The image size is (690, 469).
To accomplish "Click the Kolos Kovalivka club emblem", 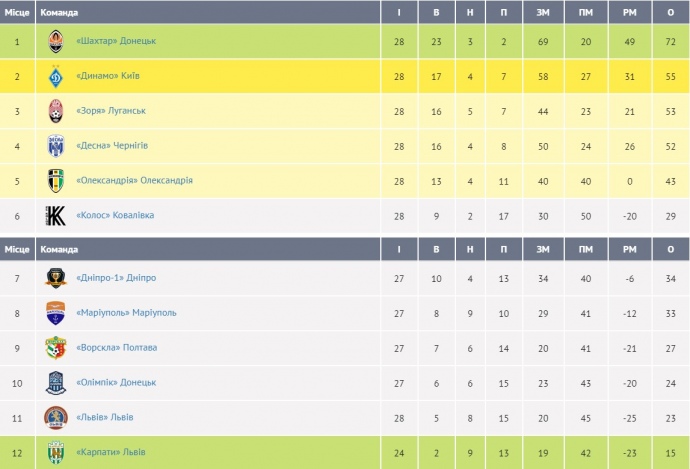I will (x=56, y=215).
